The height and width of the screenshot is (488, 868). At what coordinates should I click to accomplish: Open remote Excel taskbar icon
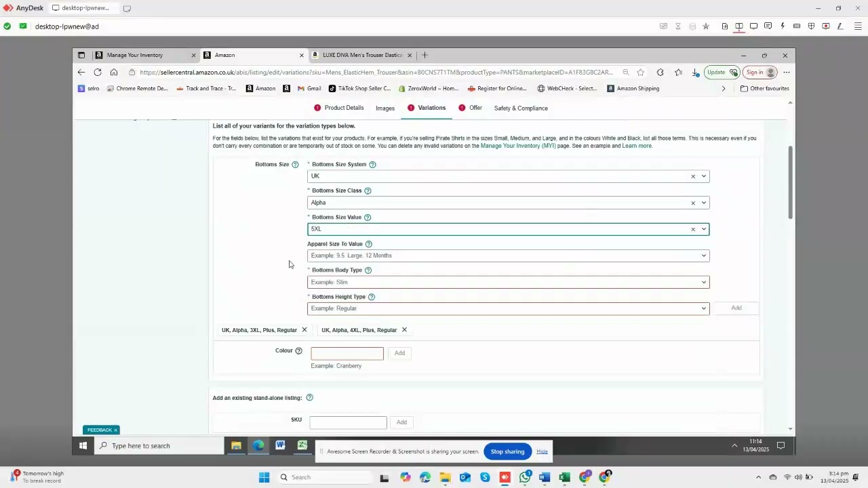pos(302,446)
